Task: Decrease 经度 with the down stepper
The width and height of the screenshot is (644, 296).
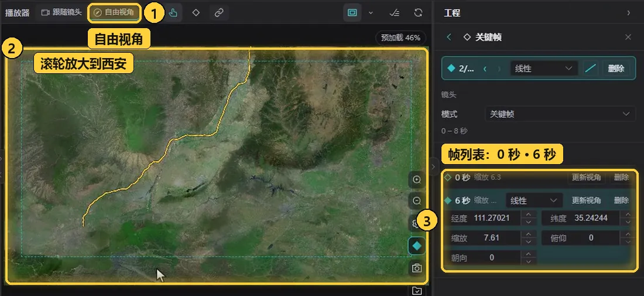Action: 528,222
